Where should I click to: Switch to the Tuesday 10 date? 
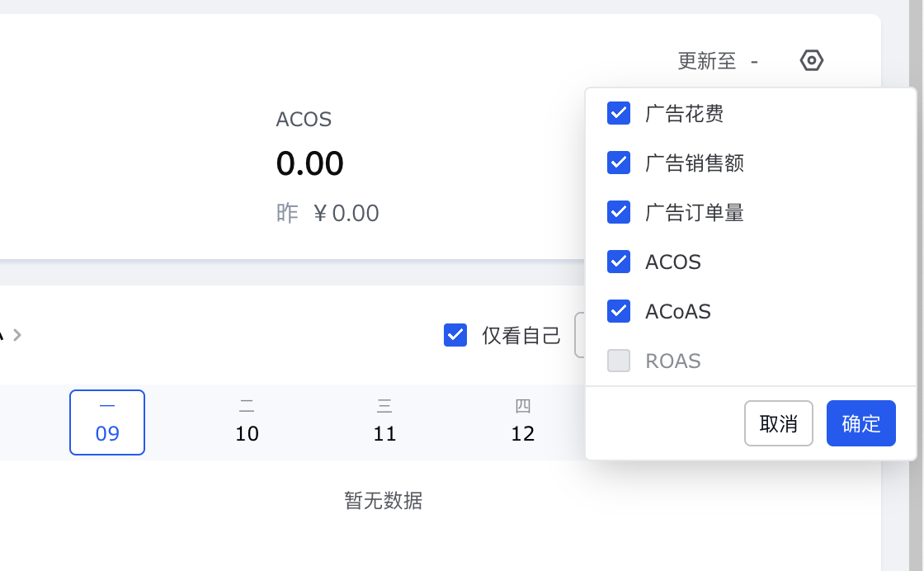247,422
